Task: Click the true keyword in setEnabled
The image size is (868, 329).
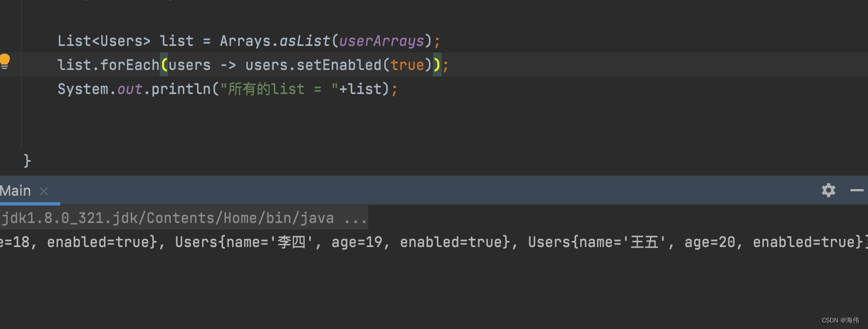Action: [407, 65]
